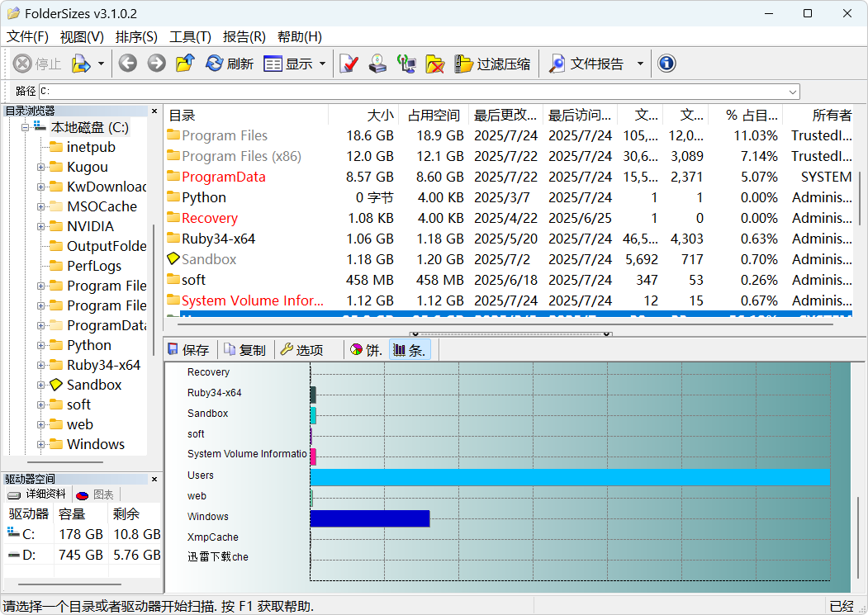Select PerfLogs folder in tree
Screen dimensions: 868x615
(x=94, y=267)
